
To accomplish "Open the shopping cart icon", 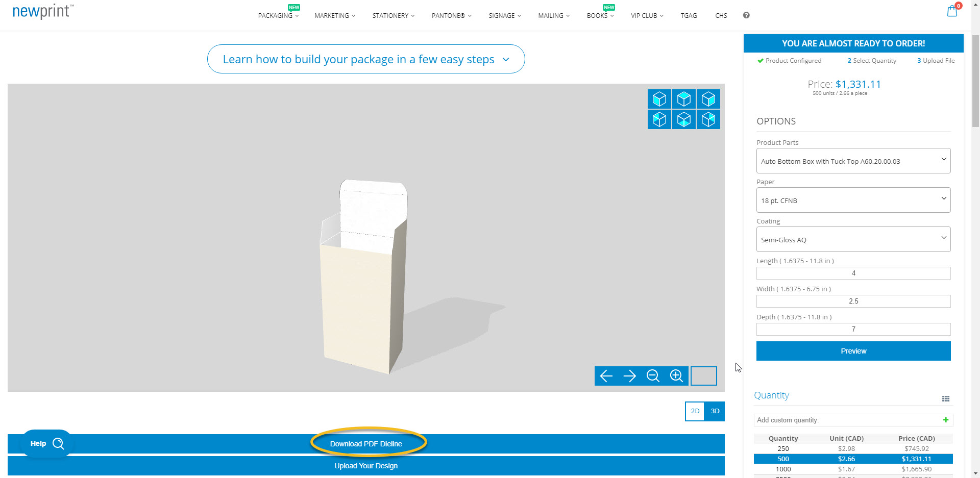I will click(952, 11).
